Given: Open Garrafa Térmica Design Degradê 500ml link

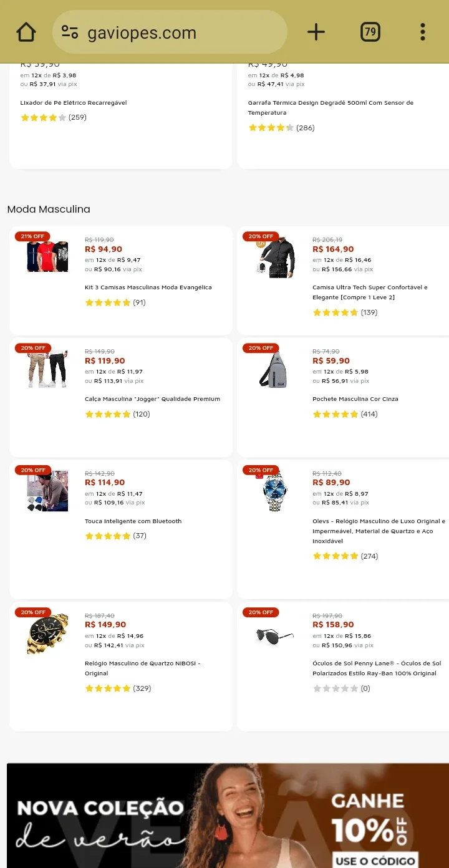Looking at the screenshot, I should tap(331, 108).
